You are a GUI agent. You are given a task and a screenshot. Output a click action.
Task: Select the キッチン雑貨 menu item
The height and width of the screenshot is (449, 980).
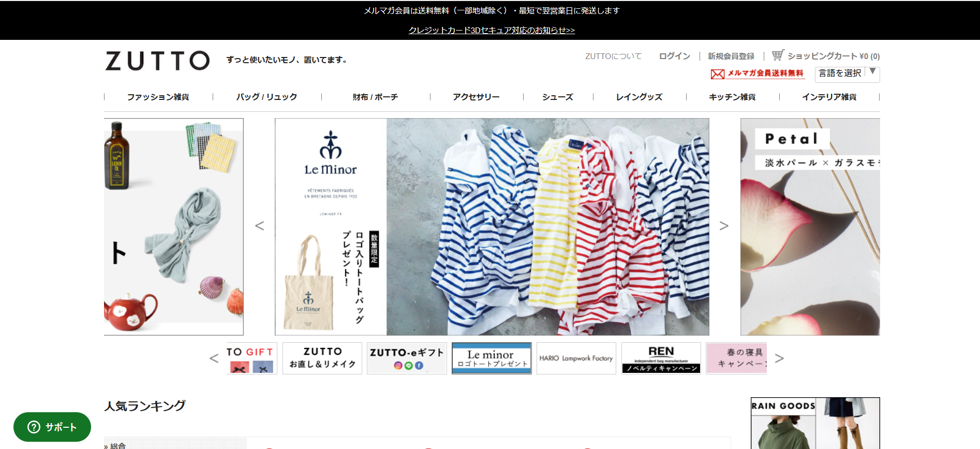[732, 97]
